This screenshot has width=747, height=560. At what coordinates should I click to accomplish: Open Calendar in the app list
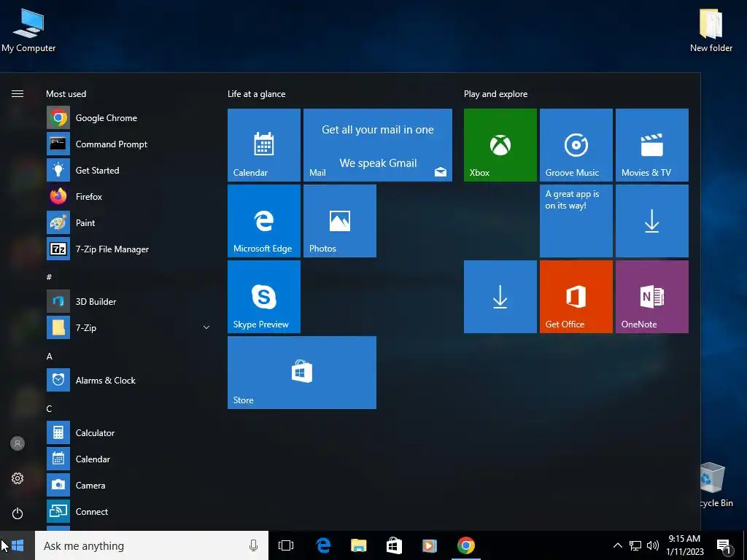tap(128, 459)
